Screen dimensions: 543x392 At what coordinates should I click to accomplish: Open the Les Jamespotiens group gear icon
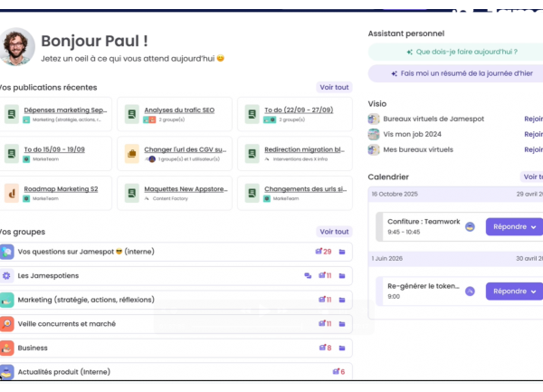click(7, 275)
